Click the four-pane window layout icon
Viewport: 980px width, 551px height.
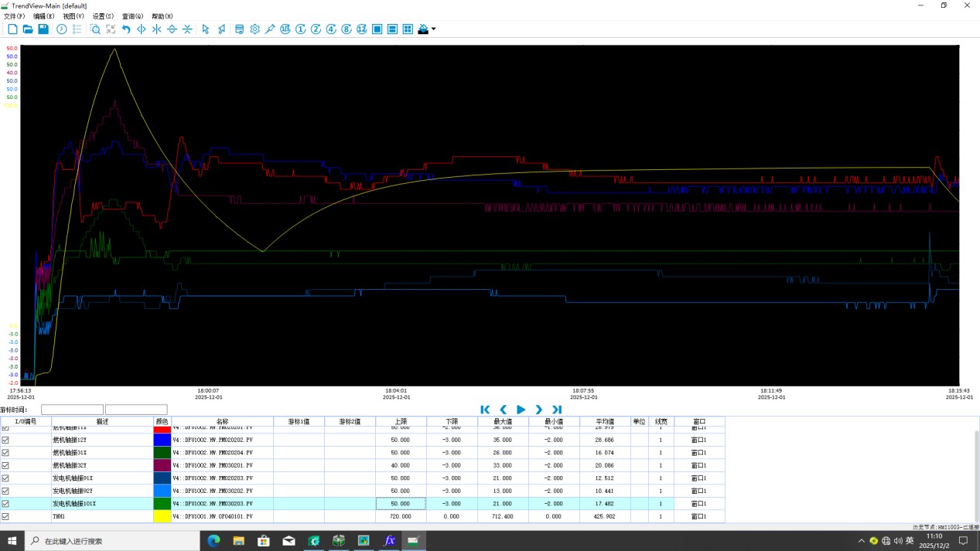pos(408,29)
